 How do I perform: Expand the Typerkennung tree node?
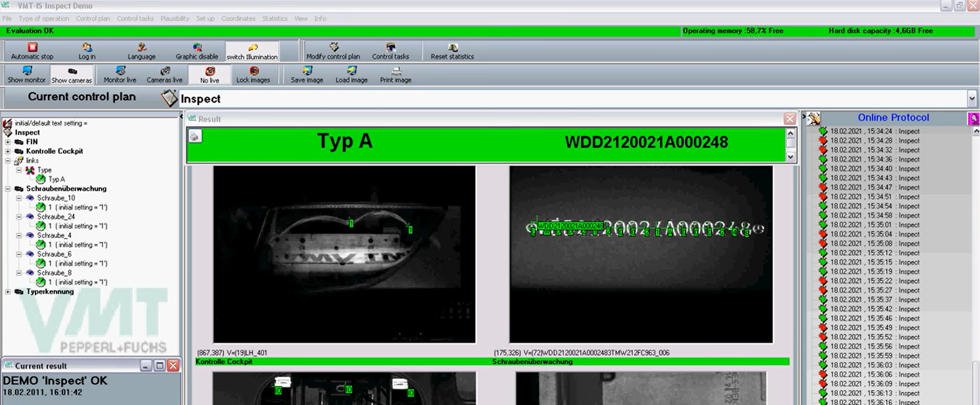(8, 291)
